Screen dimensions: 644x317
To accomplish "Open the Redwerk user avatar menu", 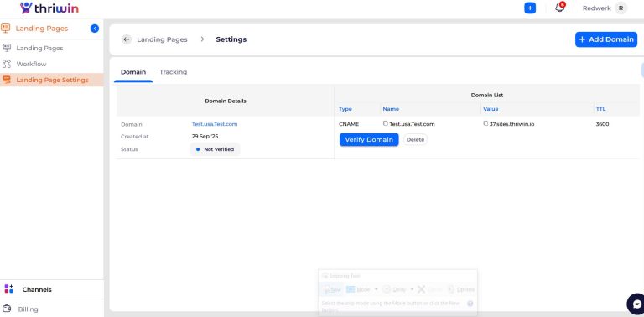I will (621, 8).
